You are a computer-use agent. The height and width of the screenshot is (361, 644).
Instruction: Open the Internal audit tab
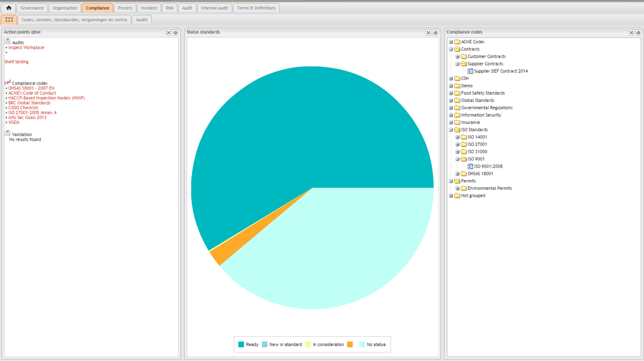pyautogui.click(x=214, y=8)
